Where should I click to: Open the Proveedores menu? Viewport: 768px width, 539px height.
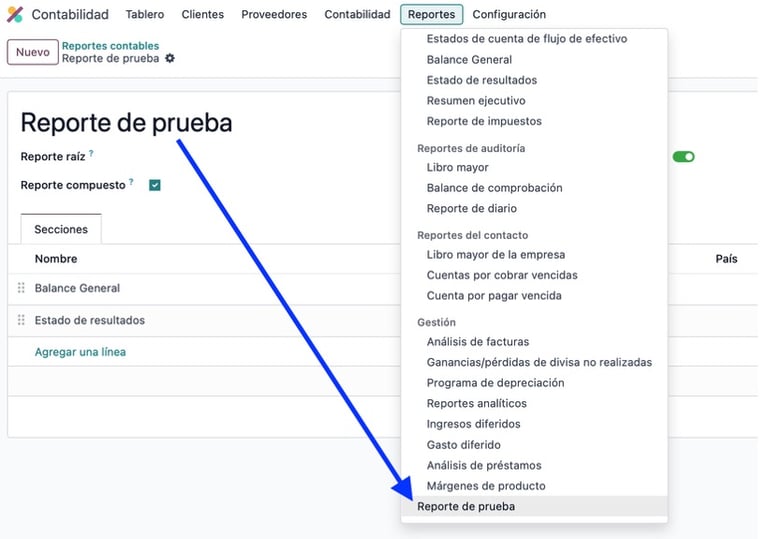pos(274,14)
